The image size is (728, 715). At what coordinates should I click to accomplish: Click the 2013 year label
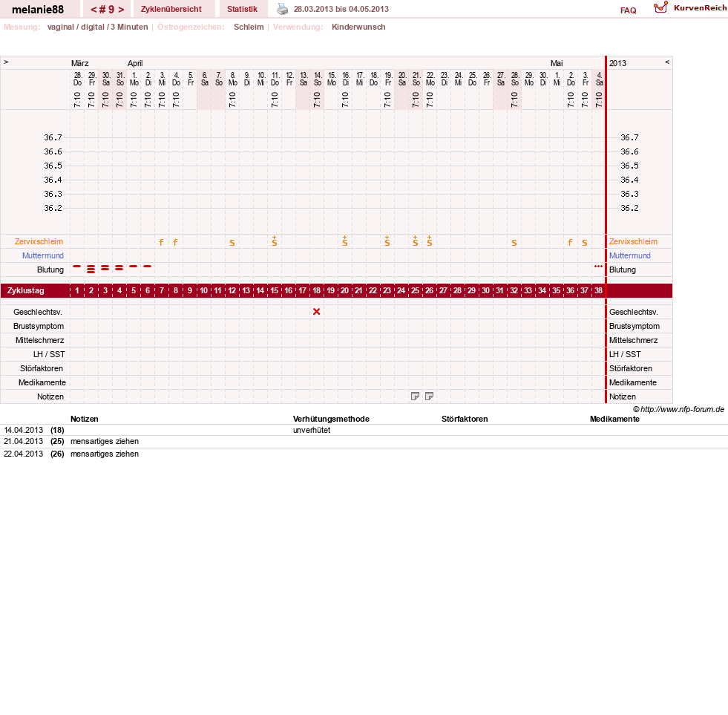pyautogui.click(x=617, y=63)
